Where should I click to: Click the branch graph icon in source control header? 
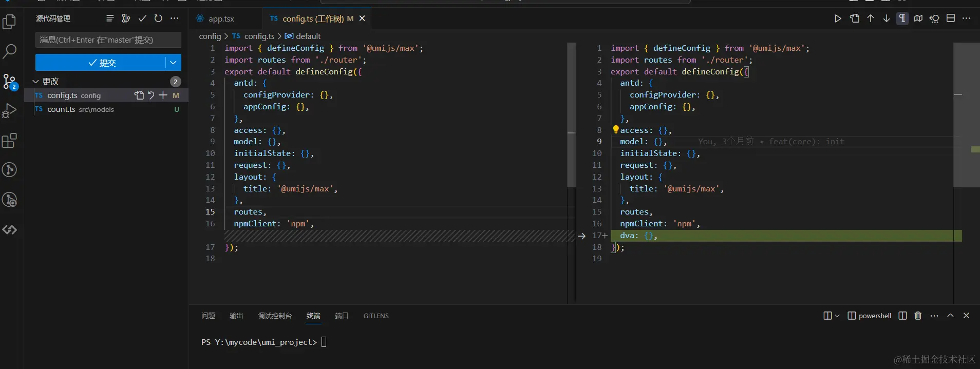coord(126,18)
